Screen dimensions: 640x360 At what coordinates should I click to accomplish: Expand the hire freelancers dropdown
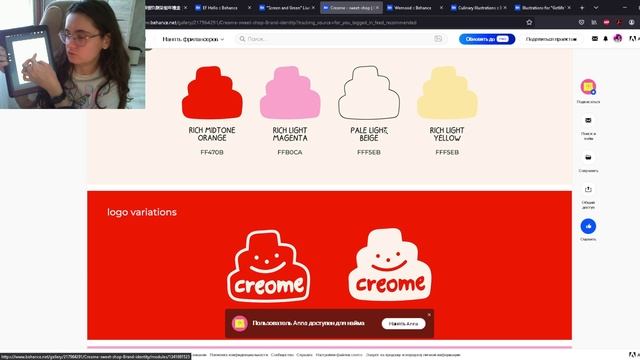click(193, 39)
